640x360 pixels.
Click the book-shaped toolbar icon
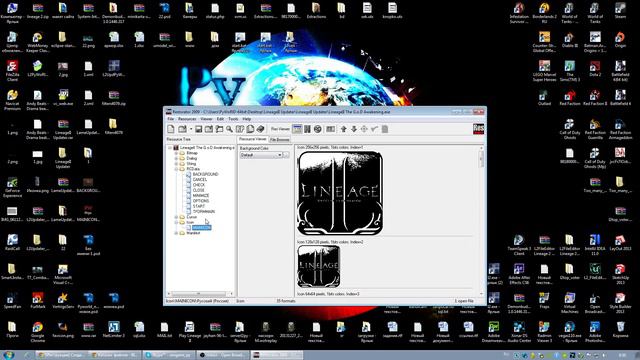[260, 129]
